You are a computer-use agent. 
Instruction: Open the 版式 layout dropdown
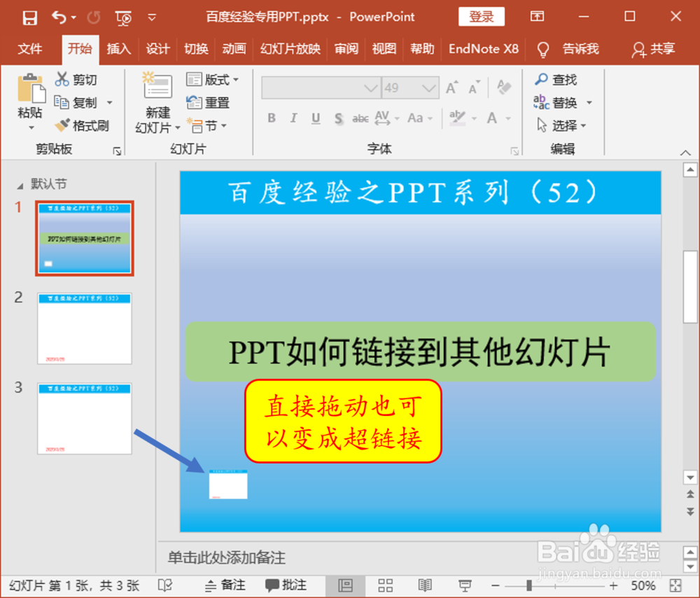tap(213, 80)
